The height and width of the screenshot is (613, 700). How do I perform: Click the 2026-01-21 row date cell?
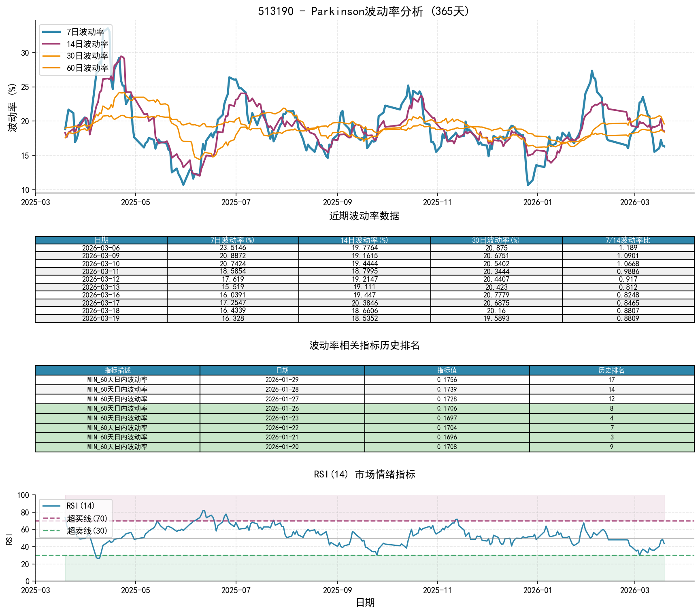(282, 437)
